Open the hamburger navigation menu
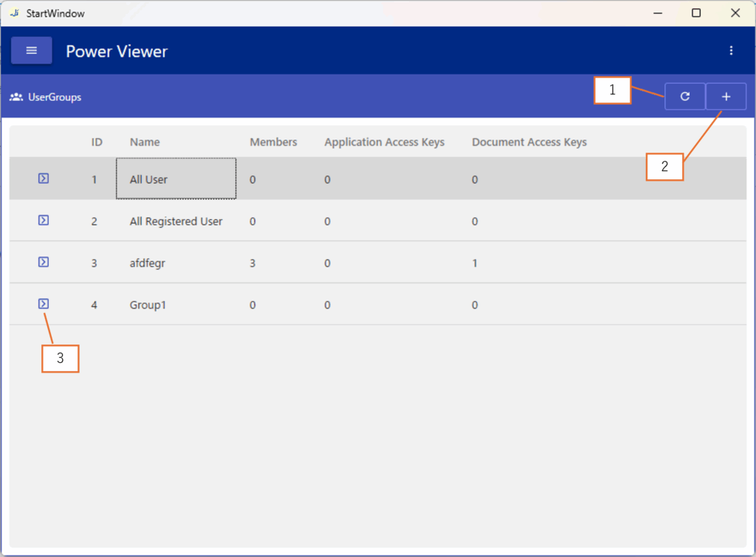Viewport: 756px width, 557px height. point(31,51)
